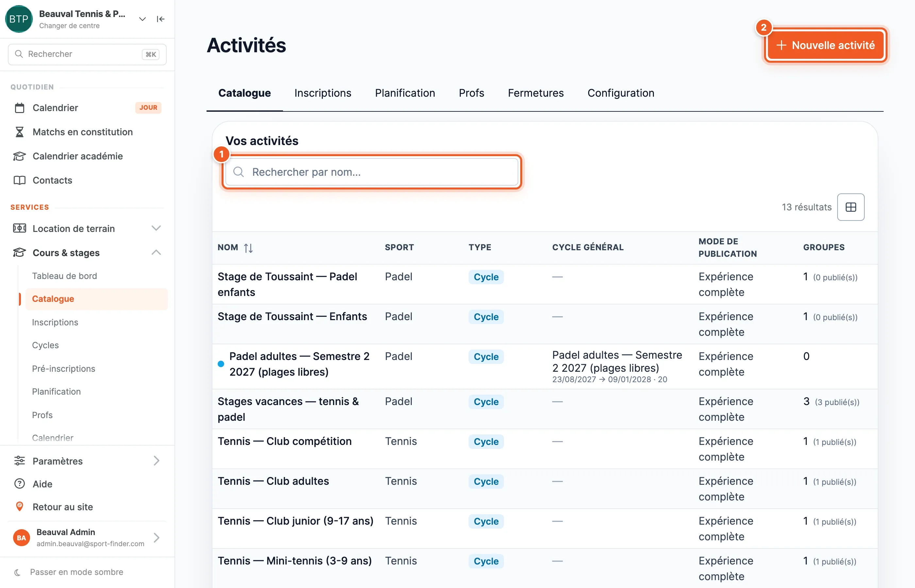The width and height of the screenshot is (915, 588).
Task: Open Profs in the sidebar submenu
Action: coord(42,415)
